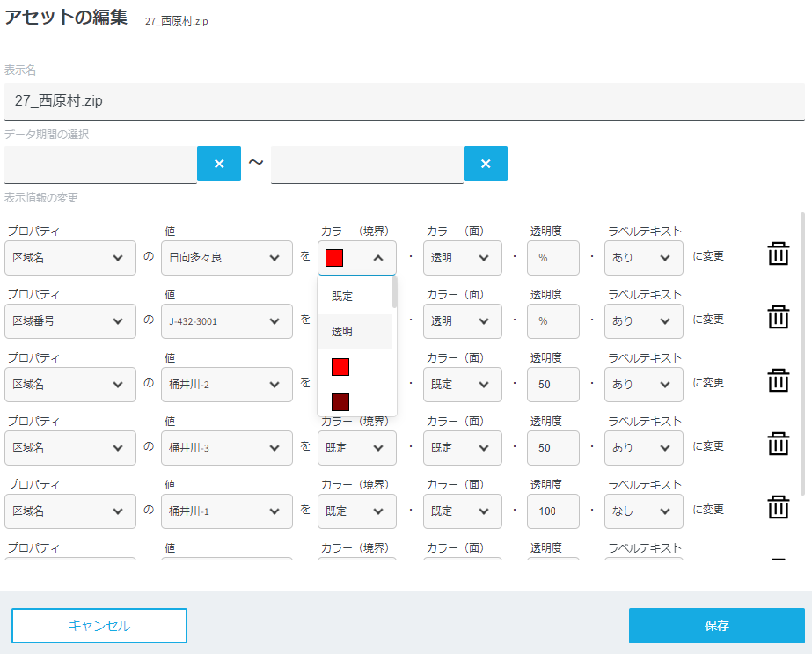
Task: Clear the end date with X button
Action: point(486,164)
